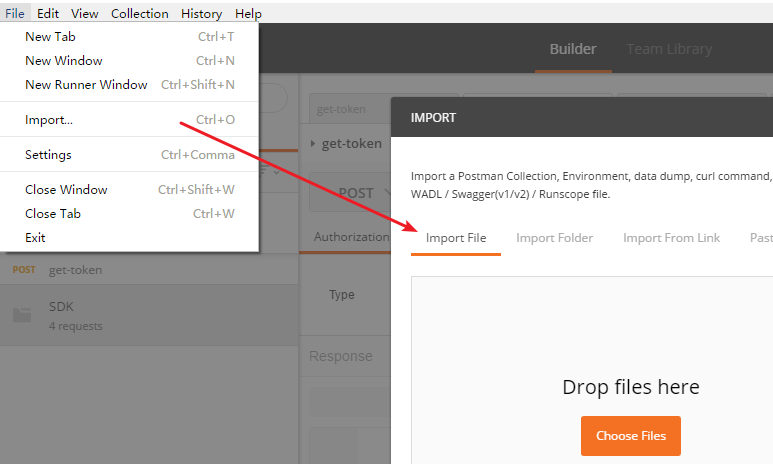Select the Authorization tab in request builder
Image resolution: width=773 pixels, height=464 pixels.
point(351,237)
